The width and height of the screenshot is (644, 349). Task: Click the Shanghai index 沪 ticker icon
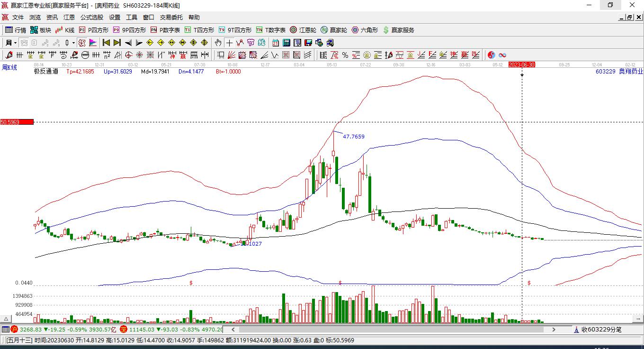point(14,330)
